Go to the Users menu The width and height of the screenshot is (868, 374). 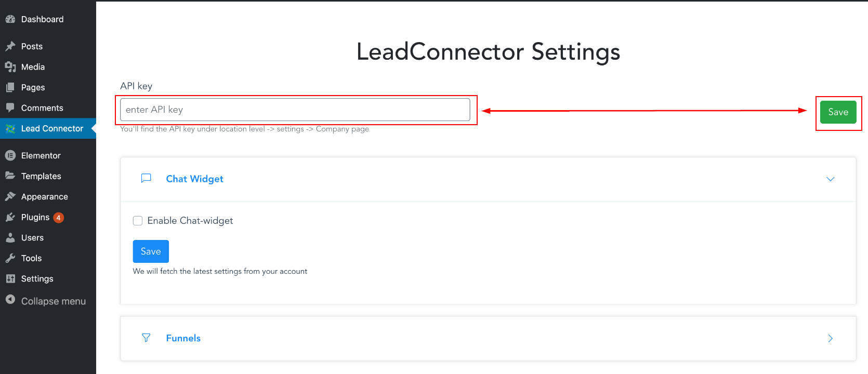32,237
